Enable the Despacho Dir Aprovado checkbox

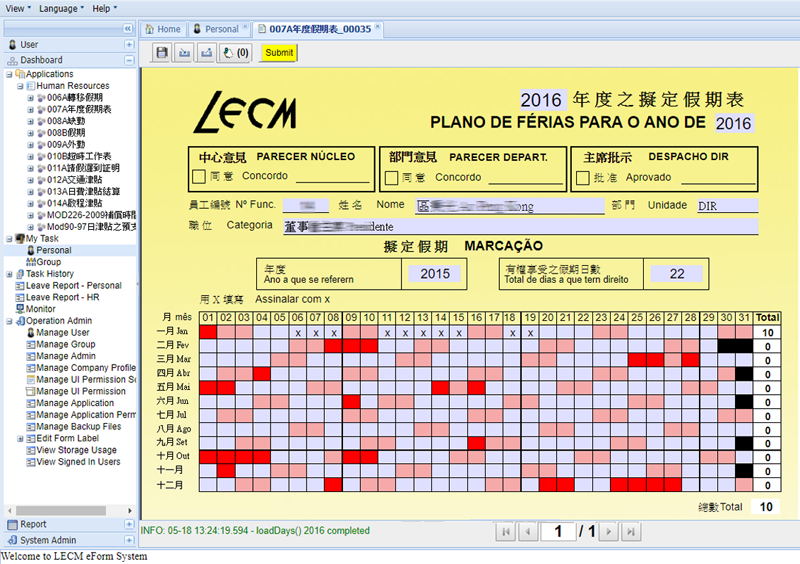[x=583, y=178]
